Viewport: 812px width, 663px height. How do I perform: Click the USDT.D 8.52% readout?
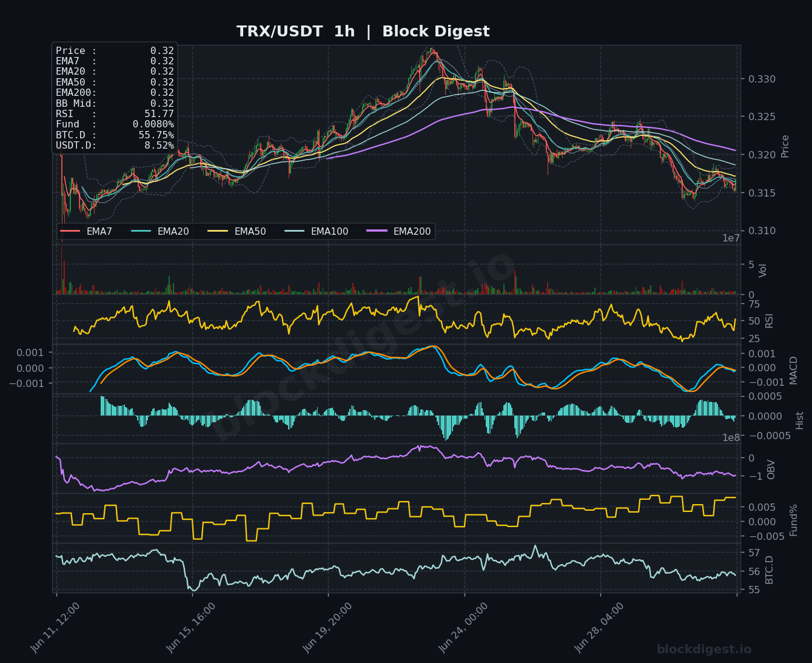(x=115, y=146)
